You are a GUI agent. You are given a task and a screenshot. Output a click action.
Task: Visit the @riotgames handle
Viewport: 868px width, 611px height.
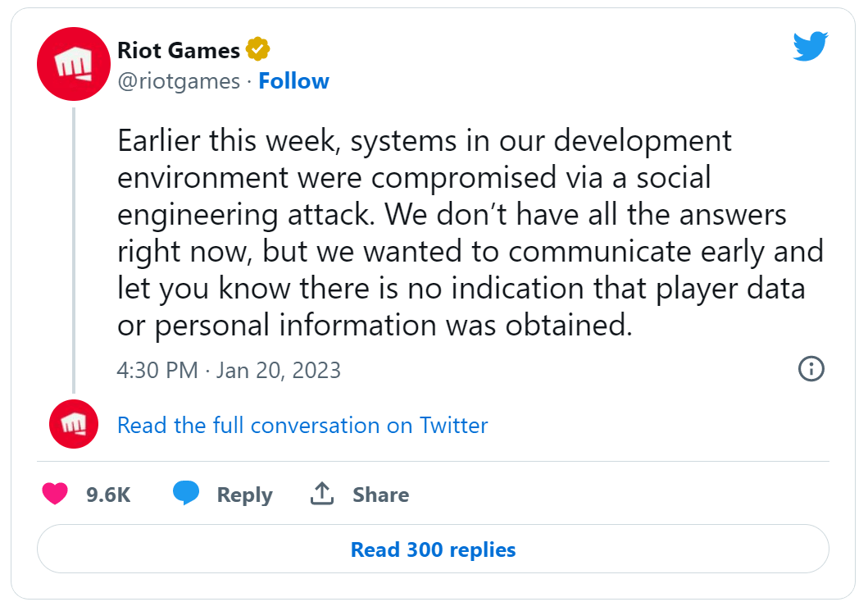pos(178,81)
